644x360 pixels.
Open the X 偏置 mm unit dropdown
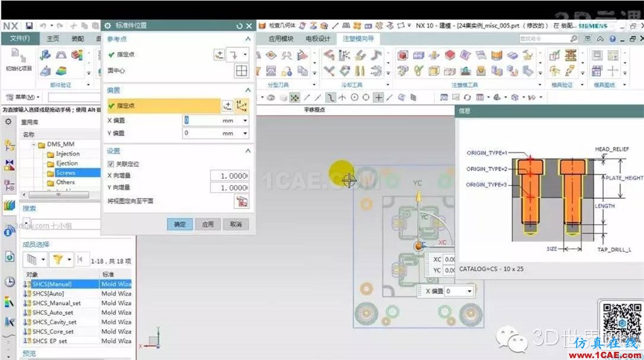click(x=245, y=120)
